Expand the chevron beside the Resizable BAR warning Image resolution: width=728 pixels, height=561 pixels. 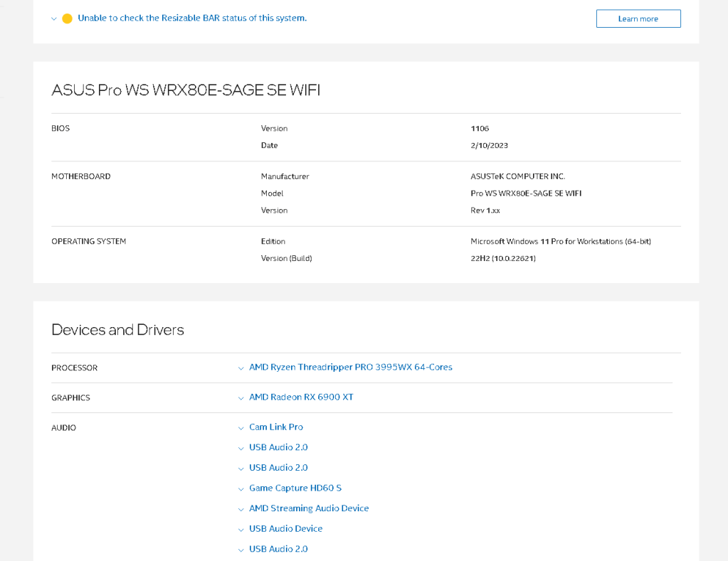54,19
